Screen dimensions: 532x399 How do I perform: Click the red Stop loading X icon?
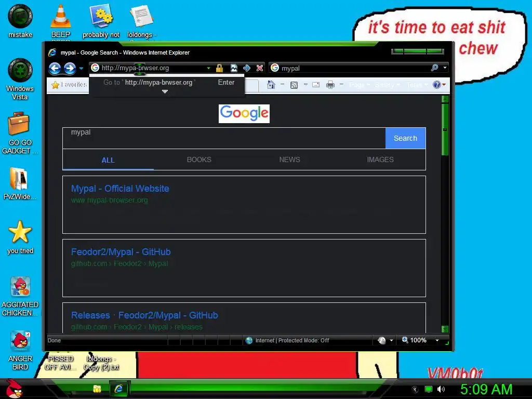(260, 68)
